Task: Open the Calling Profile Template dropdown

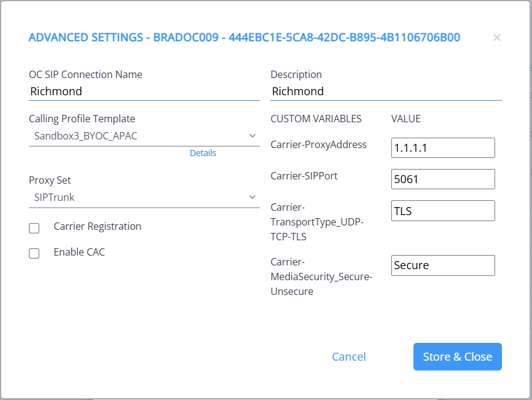Action: click(x=144, y=136)
